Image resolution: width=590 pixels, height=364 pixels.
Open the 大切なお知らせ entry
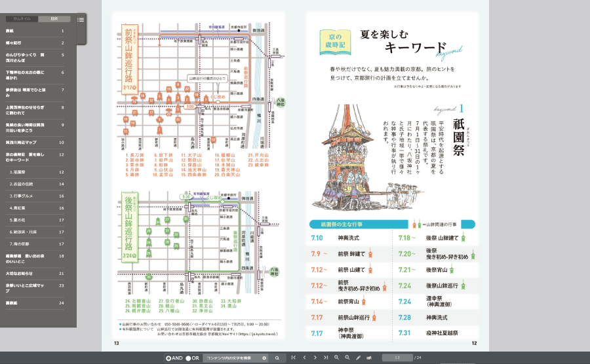35,274
